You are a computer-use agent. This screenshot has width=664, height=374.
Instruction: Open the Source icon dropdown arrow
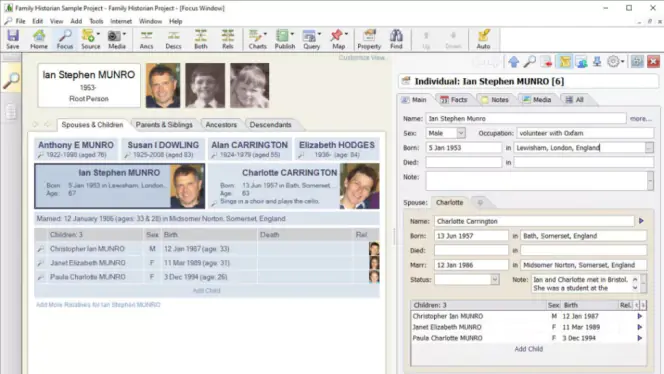coord(98,34)
